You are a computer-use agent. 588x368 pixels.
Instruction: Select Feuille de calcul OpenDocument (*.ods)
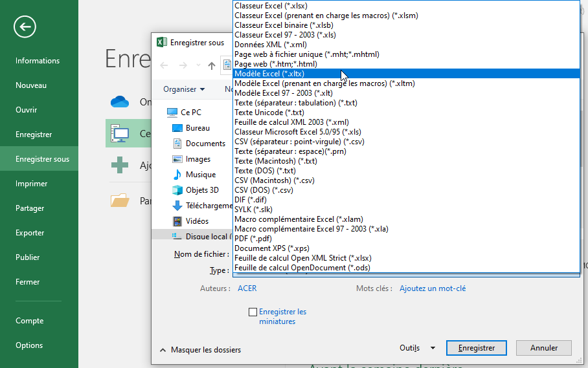[406, 268]
